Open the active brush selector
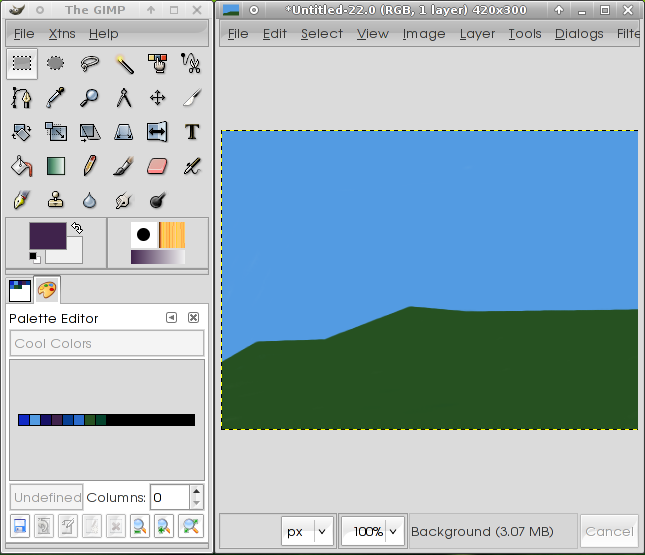The width and height of the screenshot is (645, 555). (x=144, y=235)
